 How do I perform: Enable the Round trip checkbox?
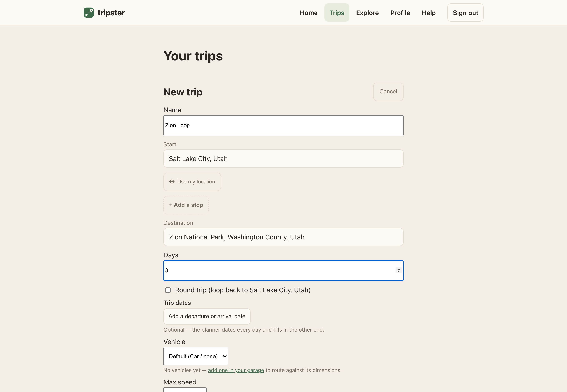click(x=168, y=290)
